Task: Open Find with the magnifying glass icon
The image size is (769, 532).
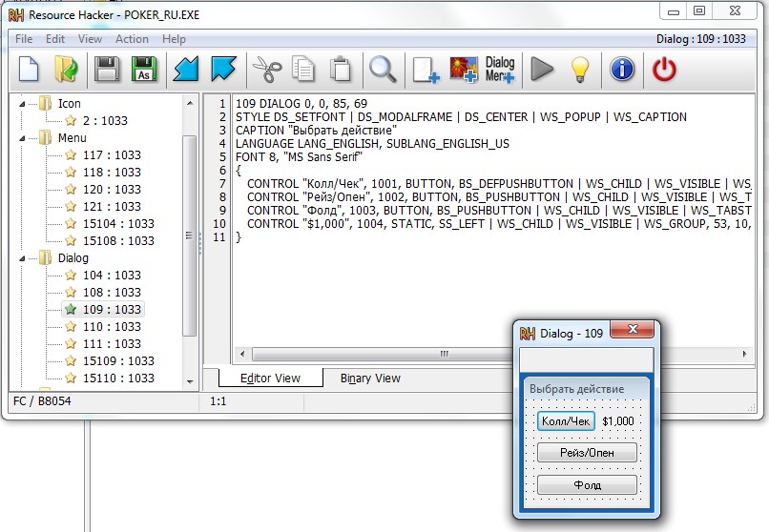Action: (383, 69)
